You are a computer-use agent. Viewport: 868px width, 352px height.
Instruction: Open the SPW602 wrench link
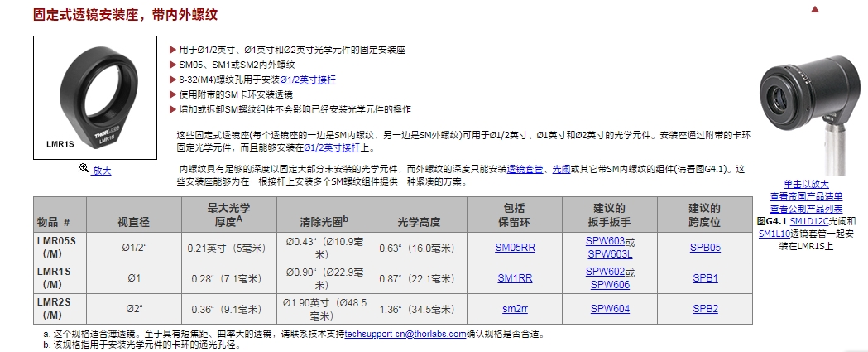pos(605,272)
